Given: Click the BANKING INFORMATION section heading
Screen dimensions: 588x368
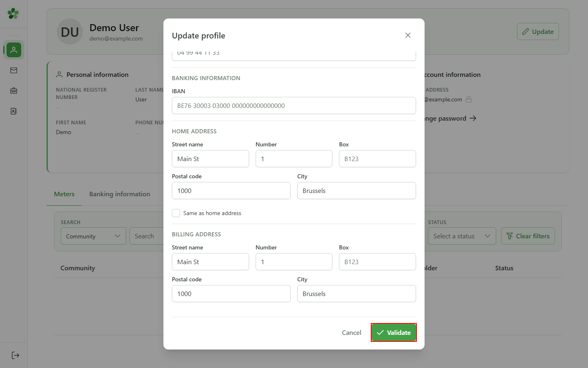Looking at the screenshot, I should pos(206,78).
